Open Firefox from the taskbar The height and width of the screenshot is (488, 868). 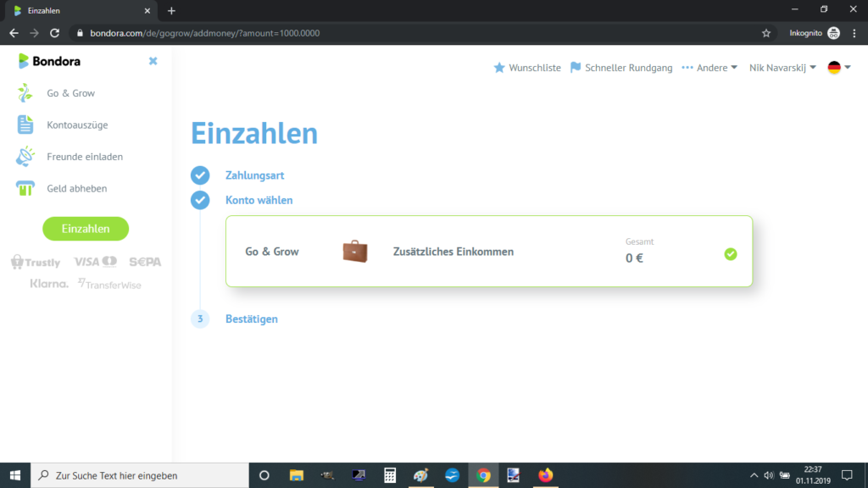pos(546,475)
